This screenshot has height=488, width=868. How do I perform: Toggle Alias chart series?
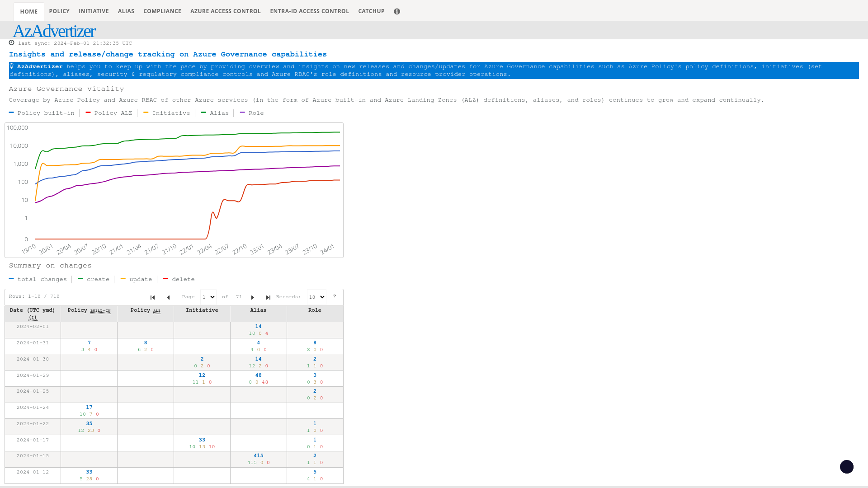pos(215,113)
